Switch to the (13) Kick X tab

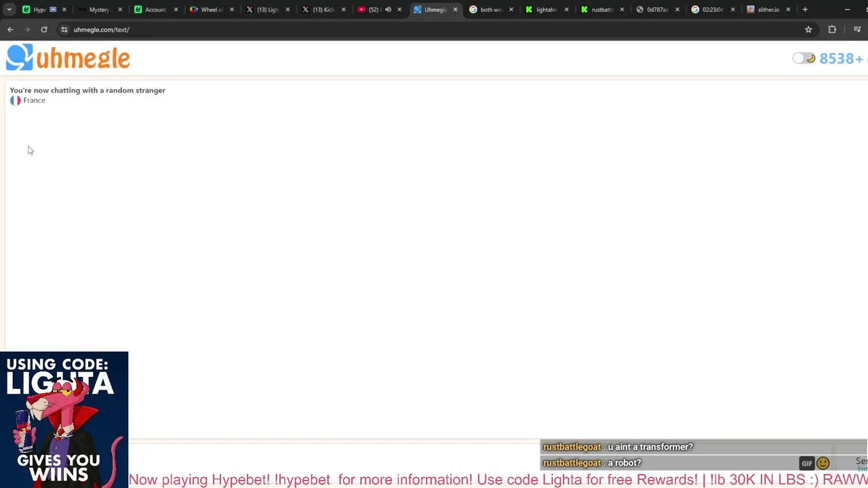point(323,9)
